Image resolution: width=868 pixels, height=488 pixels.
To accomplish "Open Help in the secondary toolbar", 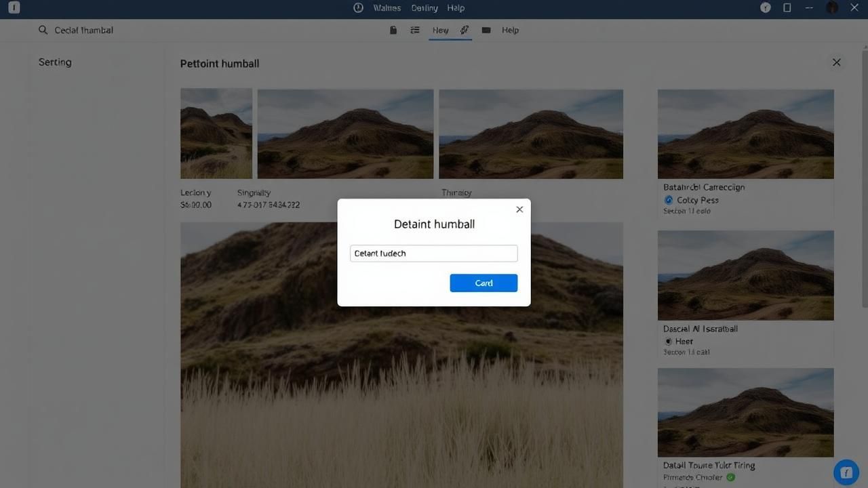I will pos(510,30).
